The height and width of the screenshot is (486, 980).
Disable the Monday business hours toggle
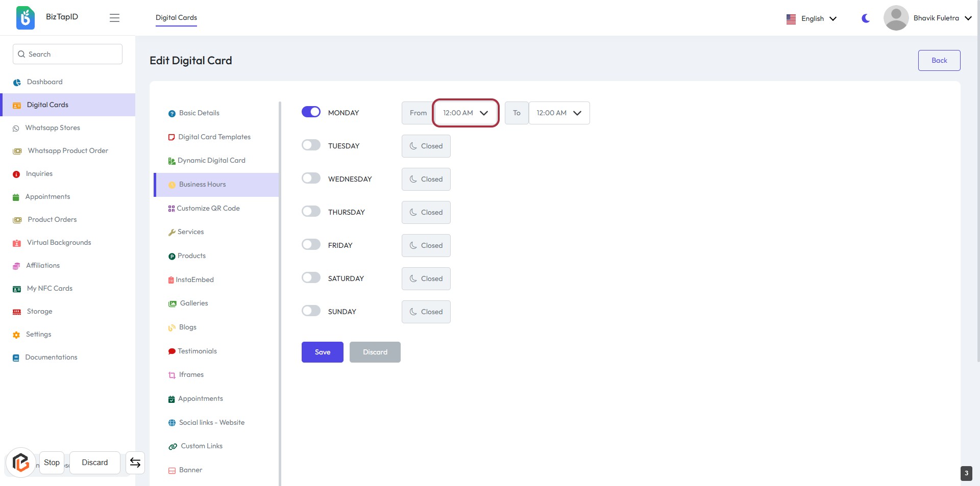311,112
